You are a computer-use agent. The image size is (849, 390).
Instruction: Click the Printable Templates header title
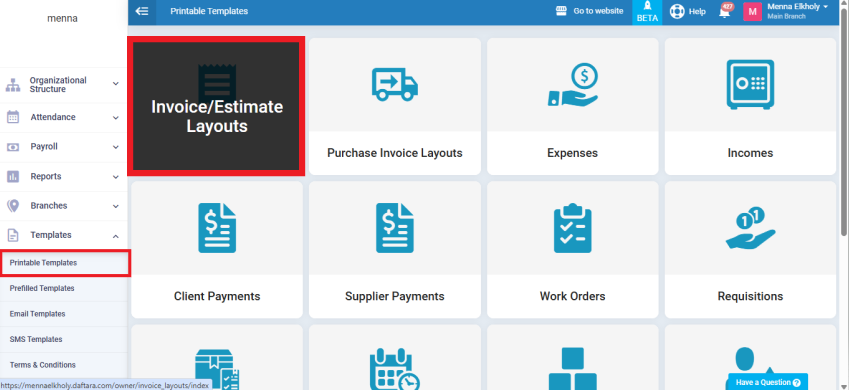[209, 11]
